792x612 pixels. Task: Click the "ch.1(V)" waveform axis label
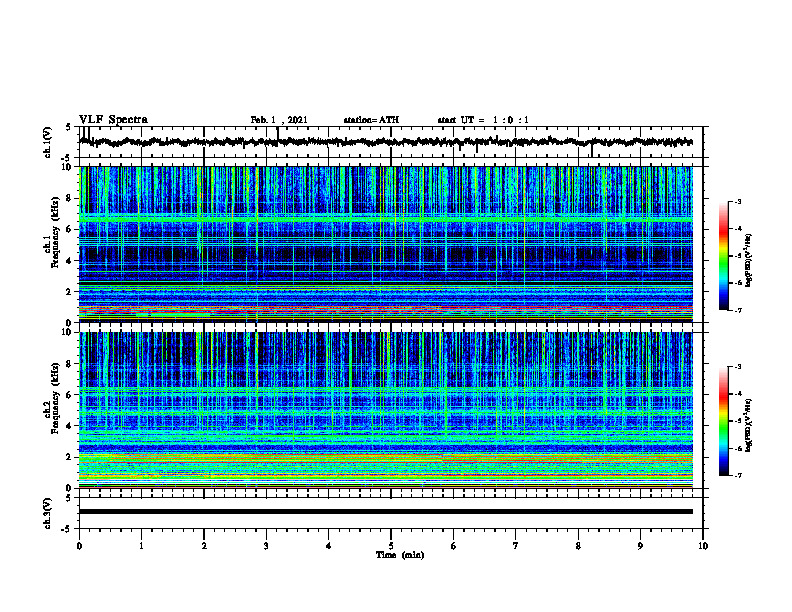(48, 142)
